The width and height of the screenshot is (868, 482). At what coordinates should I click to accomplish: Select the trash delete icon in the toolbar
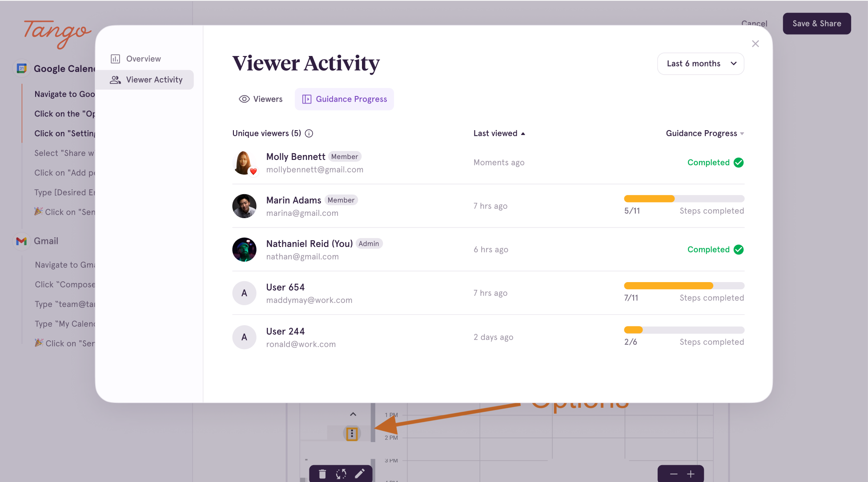point(322,474)
